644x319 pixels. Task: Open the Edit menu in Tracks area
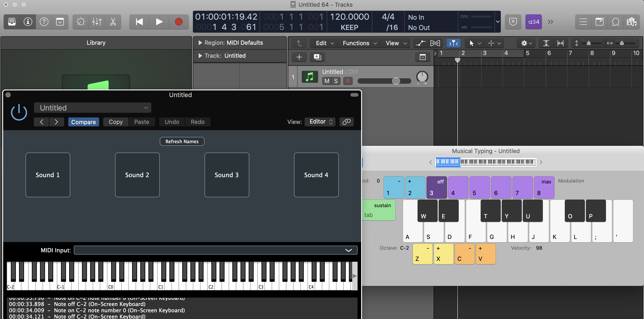pos(324,43)
